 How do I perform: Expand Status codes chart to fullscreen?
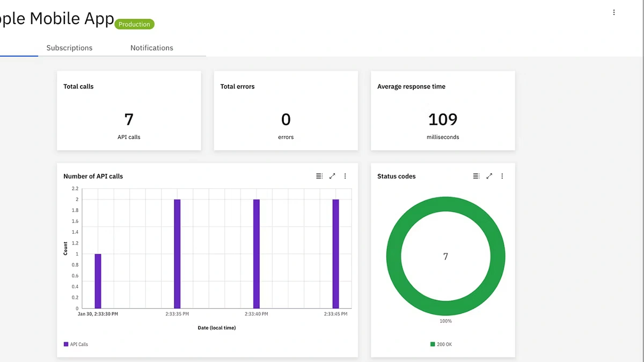point(489,176)
